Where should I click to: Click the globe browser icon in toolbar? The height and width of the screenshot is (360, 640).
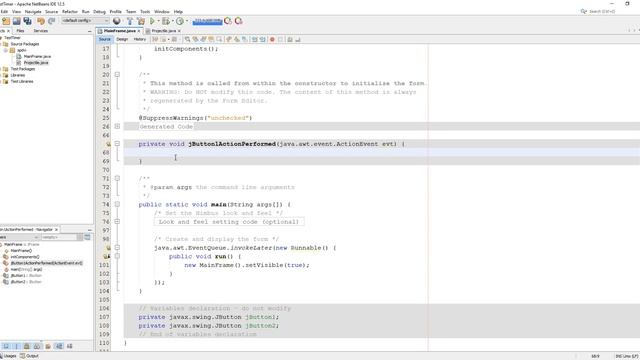point(117,21)
